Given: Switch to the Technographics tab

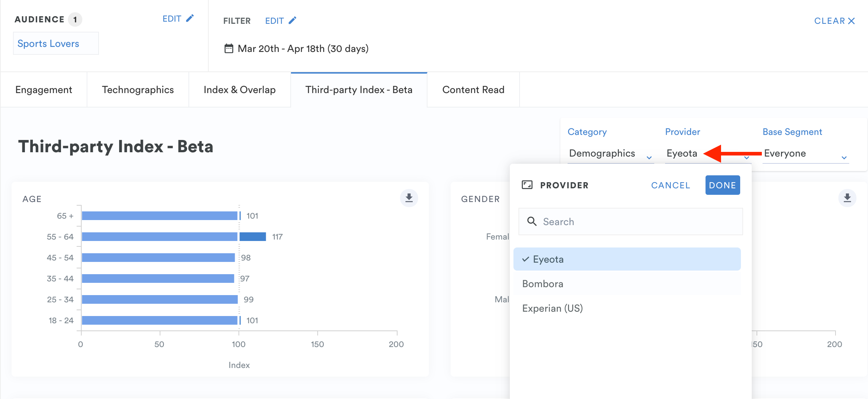Looking at the screenshot, I should click(138, 89).
